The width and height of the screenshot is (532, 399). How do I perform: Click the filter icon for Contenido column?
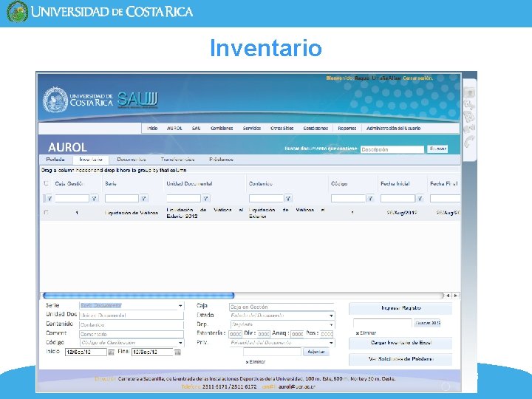pos(288,199)
